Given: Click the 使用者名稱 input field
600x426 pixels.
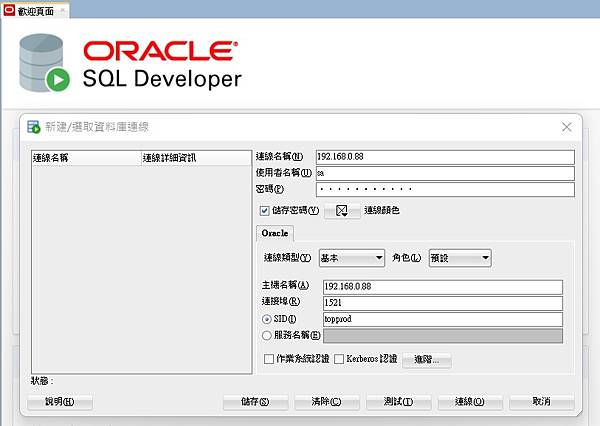Looking at the screenshot, I should click(445, 173).
